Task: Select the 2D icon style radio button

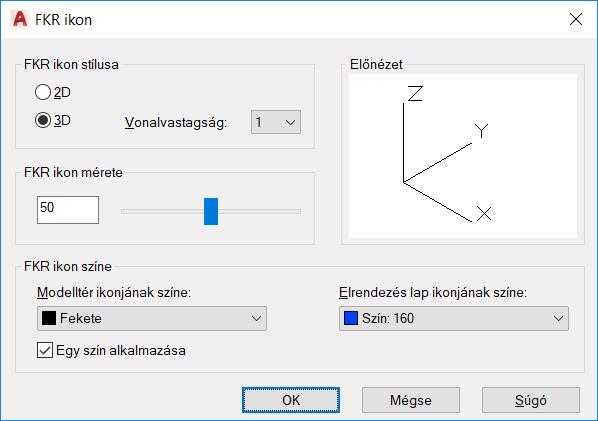Action: click(x=43, y=92)
